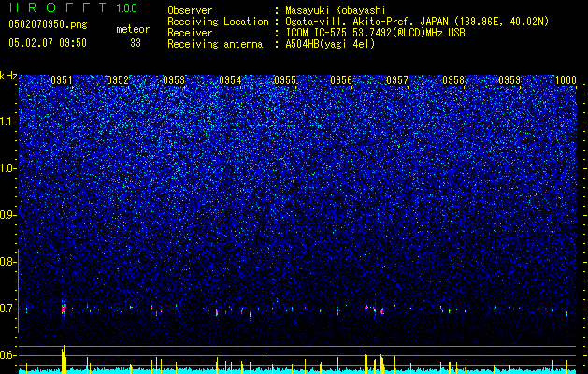The image size is (588, 374).
Task: Click the Receiving antenna label
Action: pos(215,44)
